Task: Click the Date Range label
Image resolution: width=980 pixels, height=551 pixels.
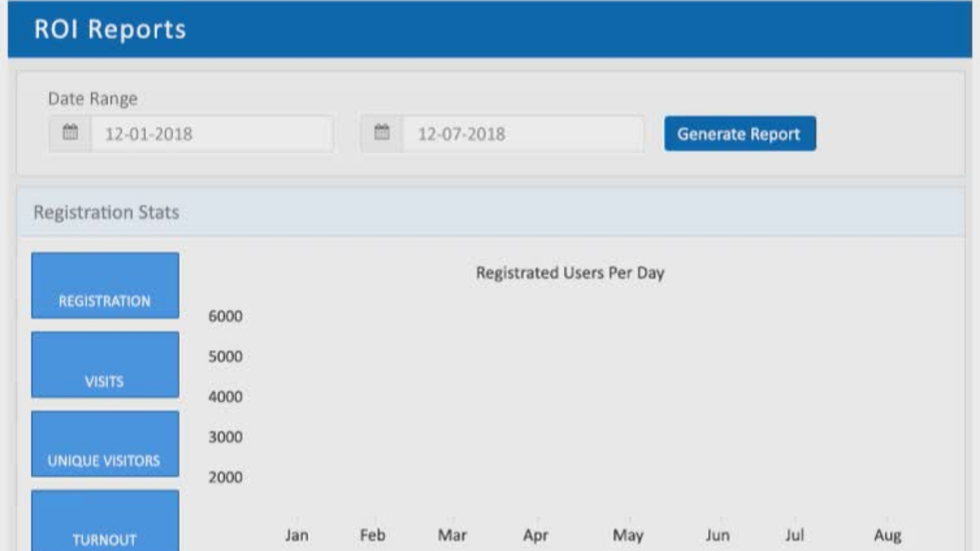Action: pos(93,98)
